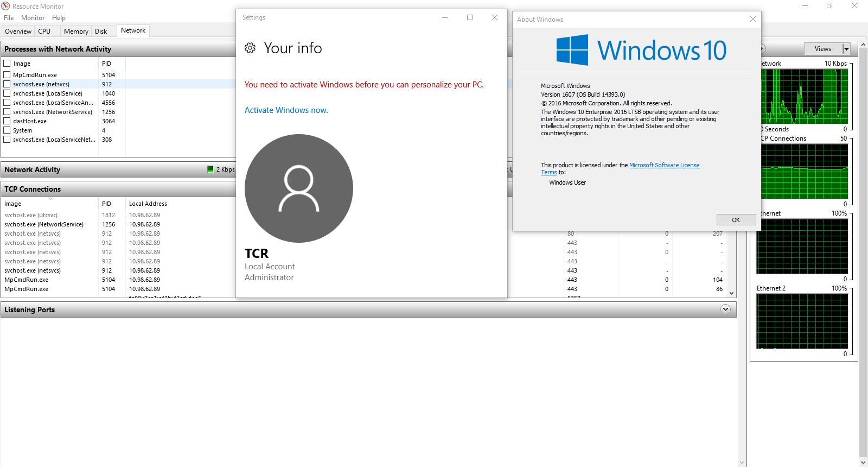Check the System process checkbox
The image size is (868, 467).
[x=7, y=130]
